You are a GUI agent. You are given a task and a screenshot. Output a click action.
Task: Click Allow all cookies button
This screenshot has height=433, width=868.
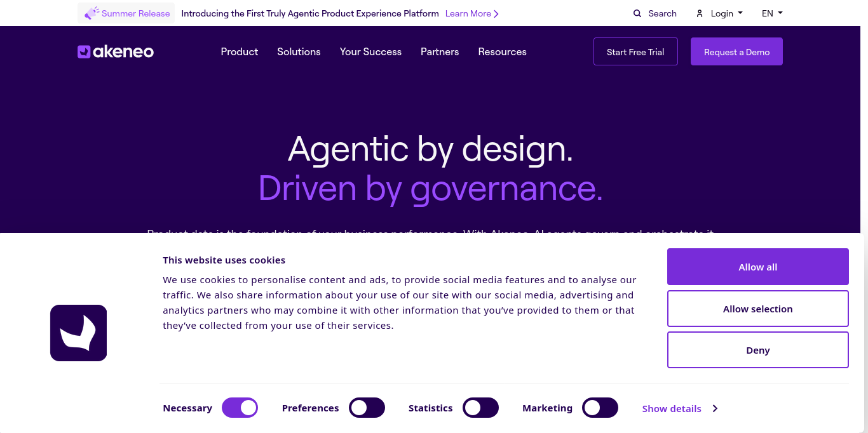(757, 267)
